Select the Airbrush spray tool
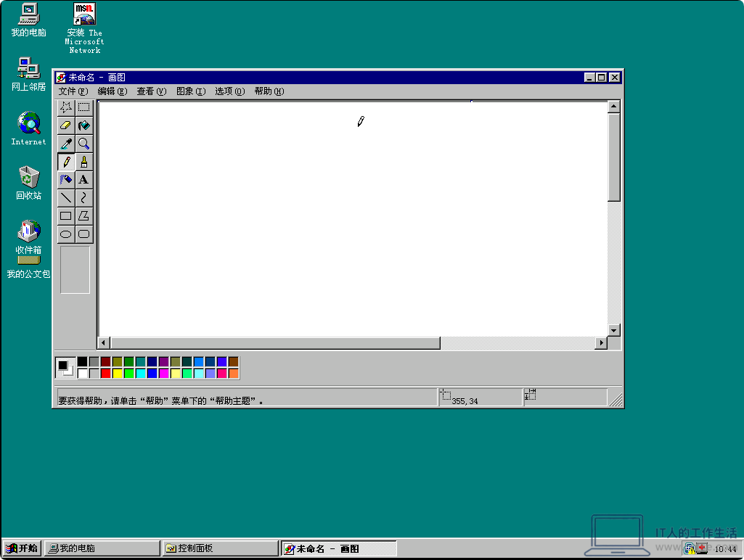Image resolution: width=744 pixels, height=560 pixels. [66, 180]
